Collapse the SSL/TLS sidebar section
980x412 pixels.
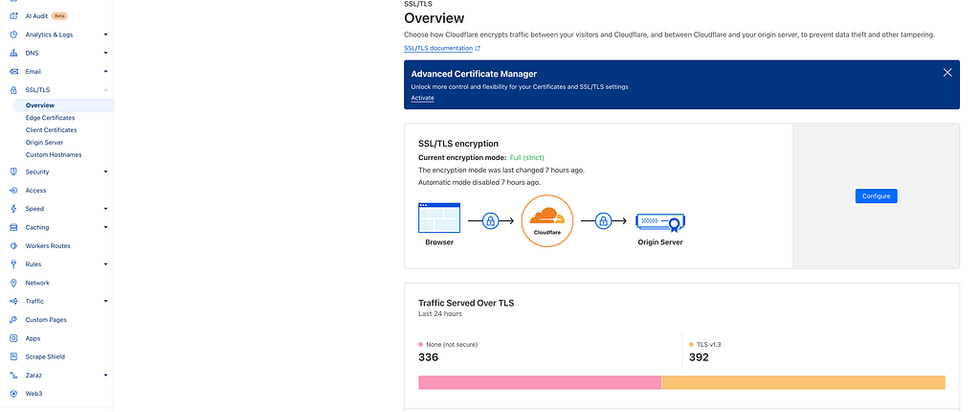105,90
